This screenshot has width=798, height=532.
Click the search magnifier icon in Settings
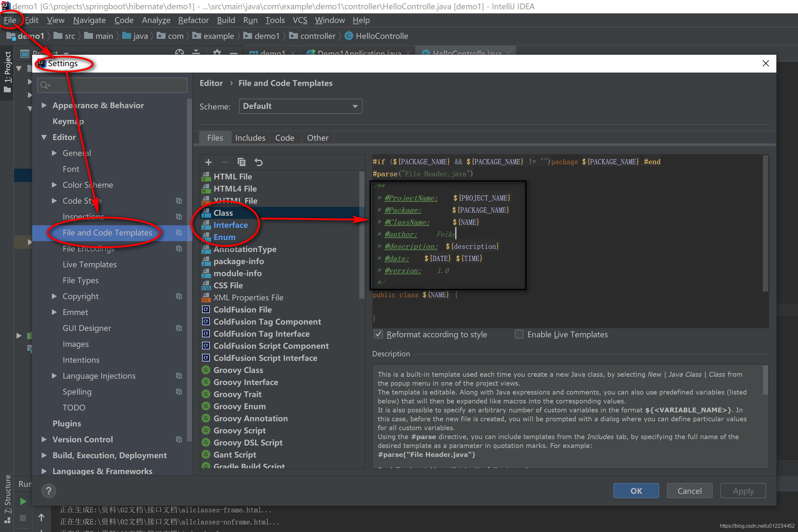[45, 85]
